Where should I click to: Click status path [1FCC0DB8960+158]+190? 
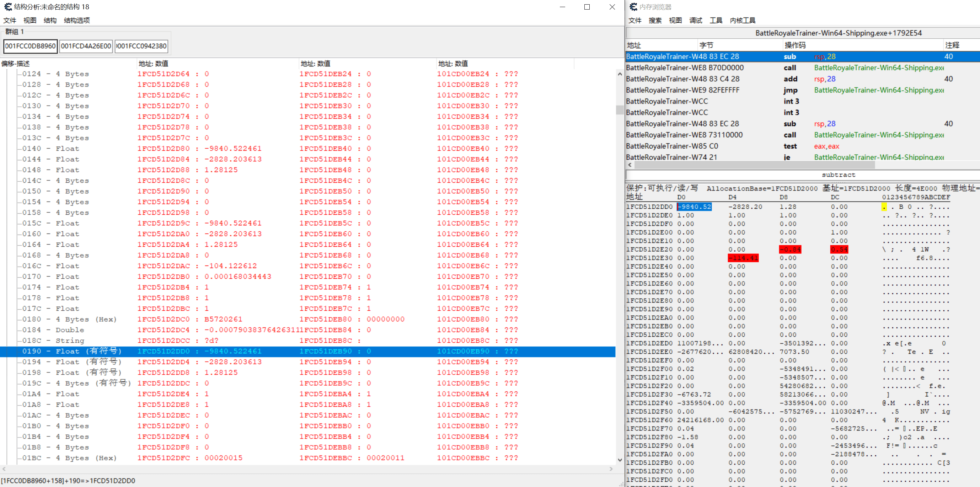click(x=68, y=481)
